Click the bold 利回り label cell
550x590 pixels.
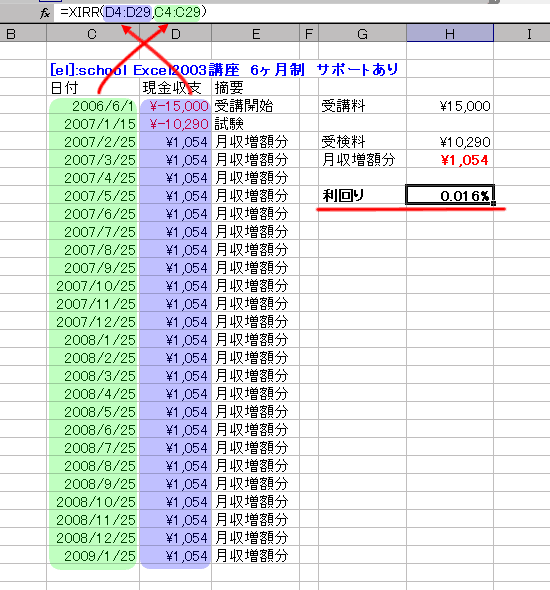[x=362, y=196]
